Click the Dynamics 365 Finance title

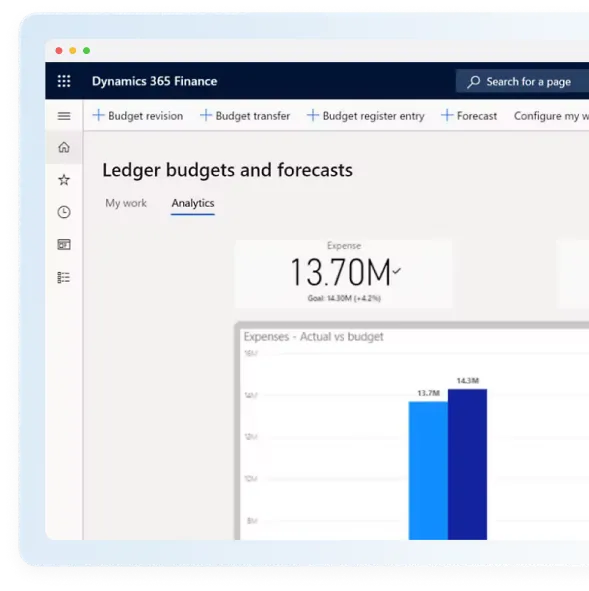(155, 81)
